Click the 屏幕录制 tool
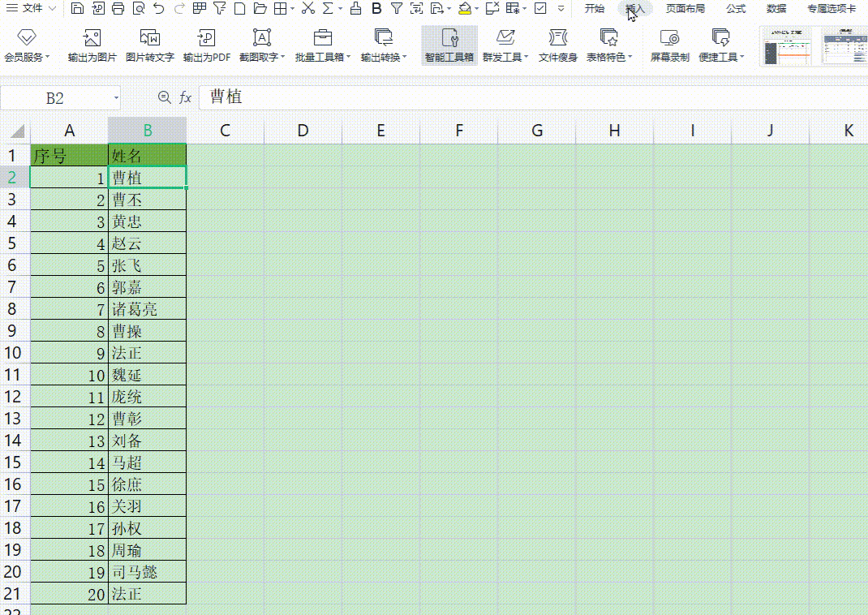This screenshot has height=615, width=868. tap(669, 45)
